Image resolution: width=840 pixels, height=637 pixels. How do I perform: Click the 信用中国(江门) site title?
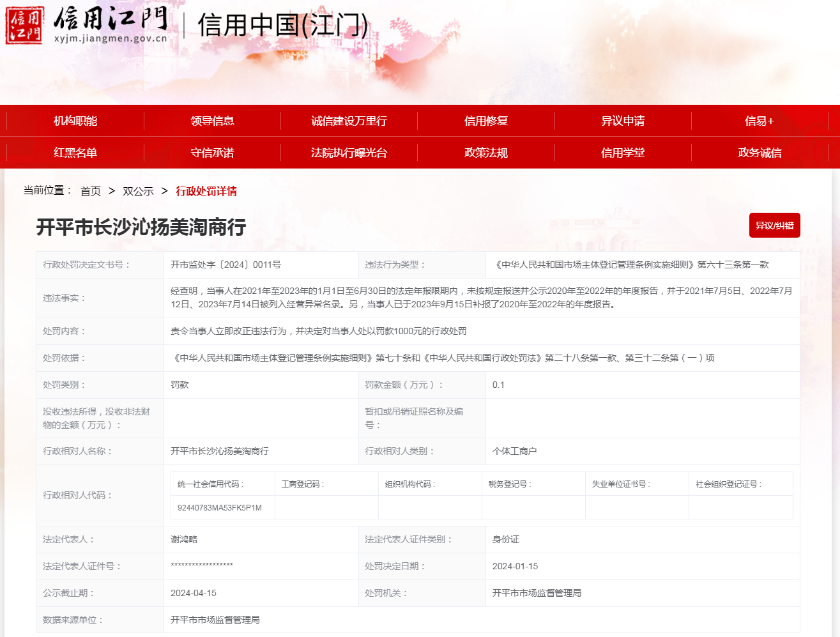282,26
